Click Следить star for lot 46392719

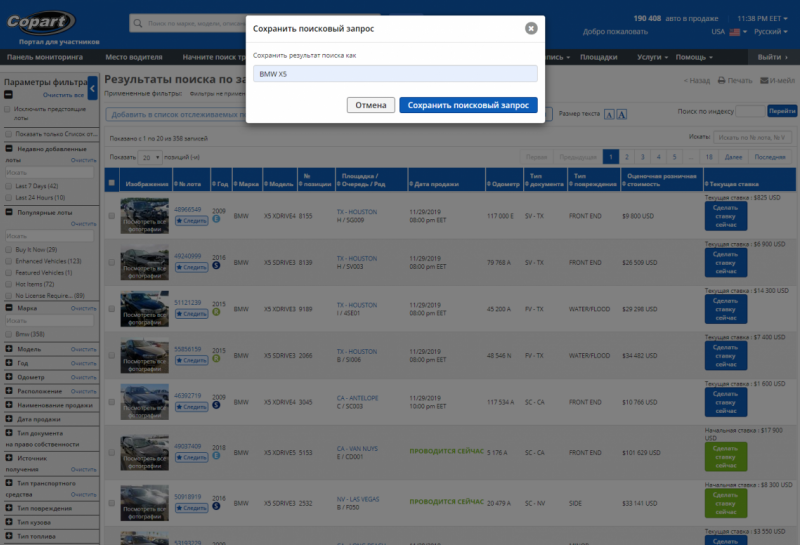pyautogui.click(x=191, y=407)
